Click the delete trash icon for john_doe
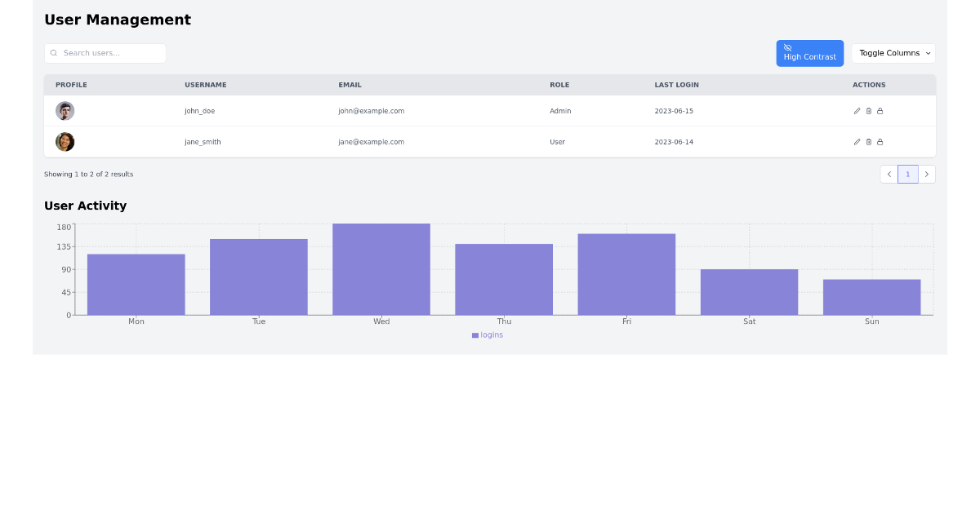Screen dimensions: 980x514 868,111
